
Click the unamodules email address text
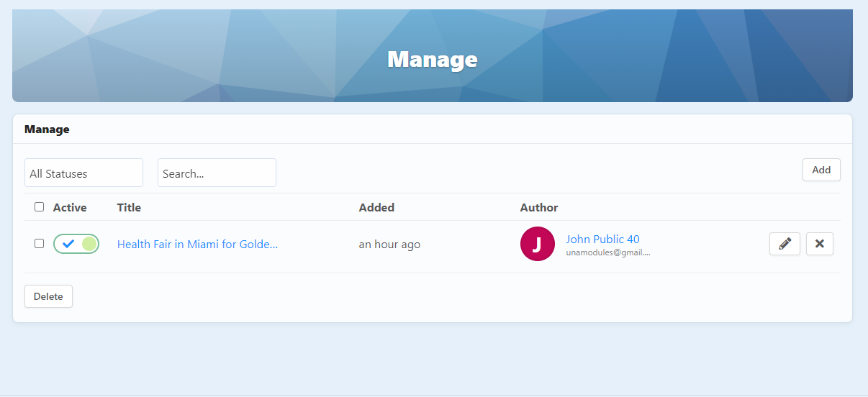[x=608, y=253]
